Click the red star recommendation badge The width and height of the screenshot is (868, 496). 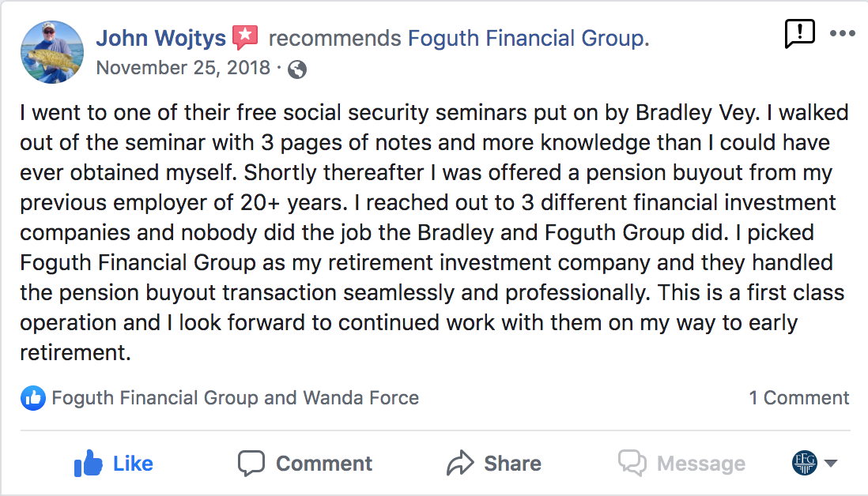245,37
